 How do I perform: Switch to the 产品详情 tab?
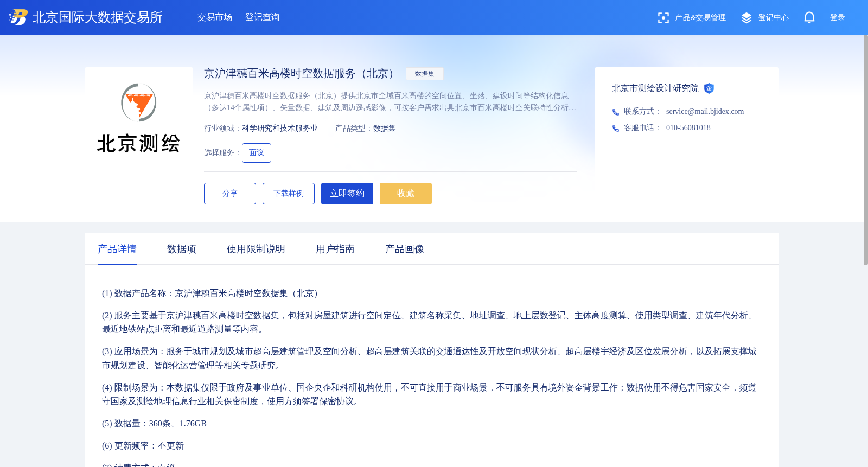(x=117, y=249)
